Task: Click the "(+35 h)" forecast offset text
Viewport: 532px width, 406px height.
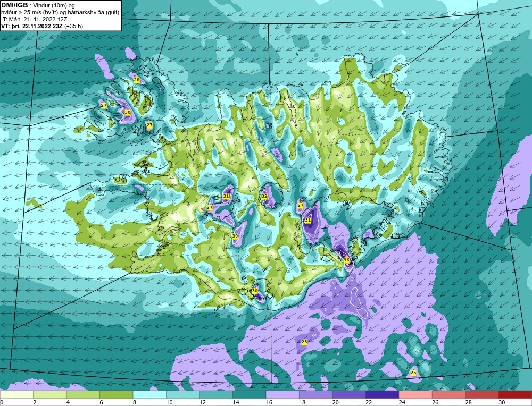Action: pyautogui.click(x=73, y=26)
